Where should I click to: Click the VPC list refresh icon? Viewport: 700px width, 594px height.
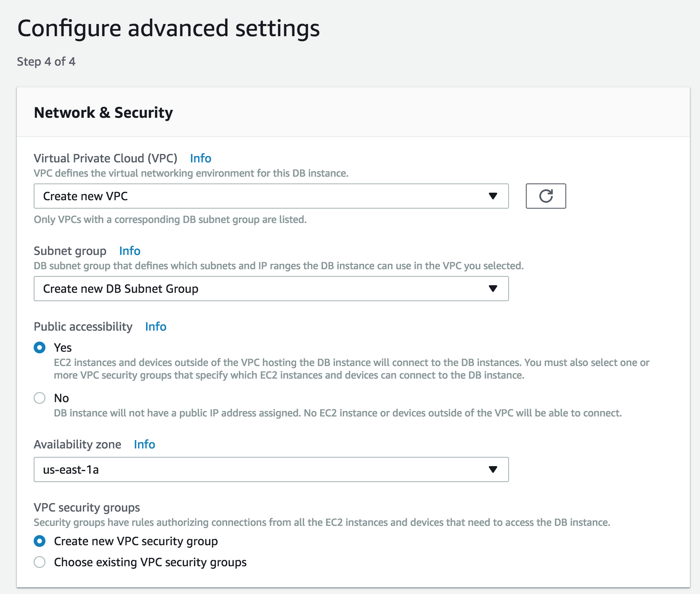point(546,196)
